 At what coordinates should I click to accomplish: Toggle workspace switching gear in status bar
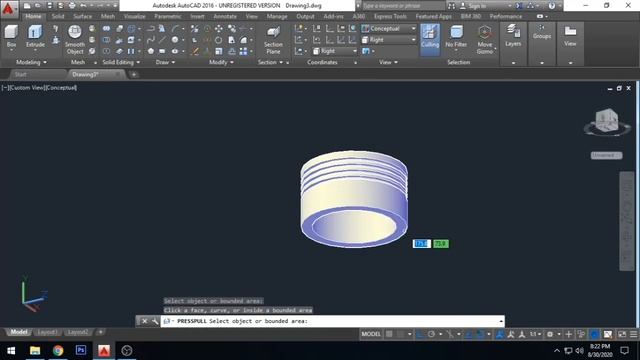550,334
